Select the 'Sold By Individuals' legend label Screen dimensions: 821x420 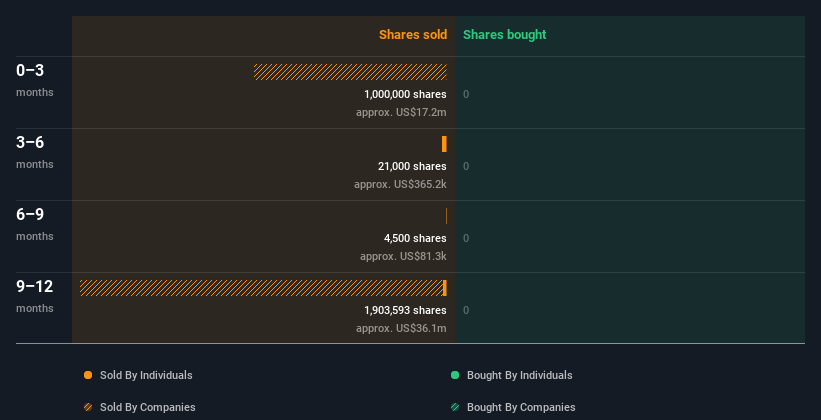[146, 375]
